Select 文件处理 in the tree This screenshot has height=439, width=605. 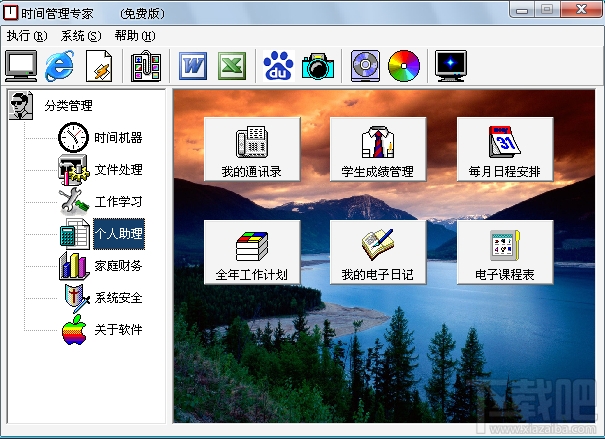pos(118,170)
